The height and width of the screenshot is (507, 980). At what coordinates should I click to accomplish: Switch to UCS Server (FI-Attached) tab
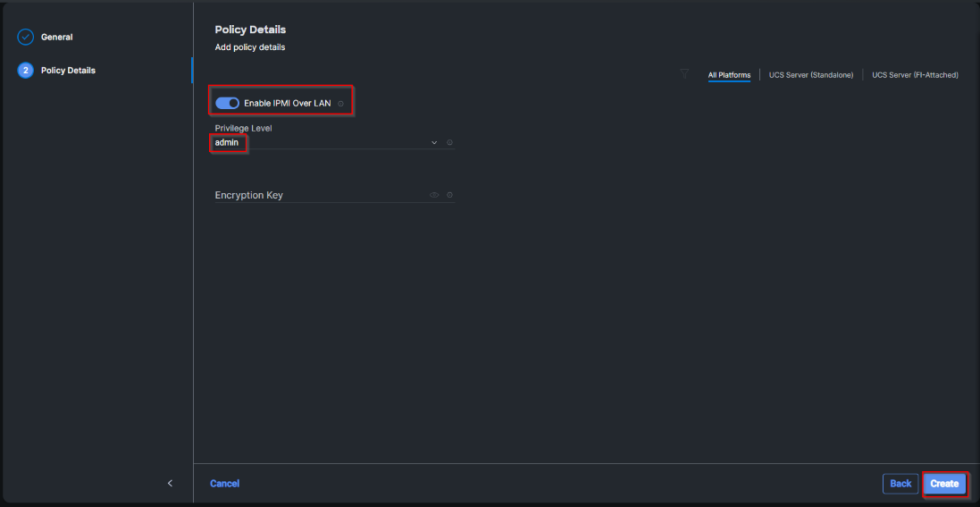915,75
